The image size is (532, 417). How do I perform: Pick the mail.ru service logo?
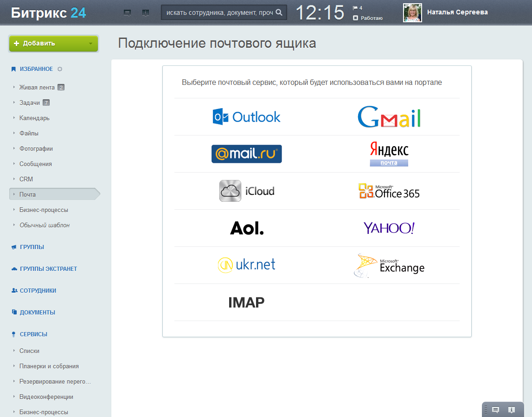point(247,154)
